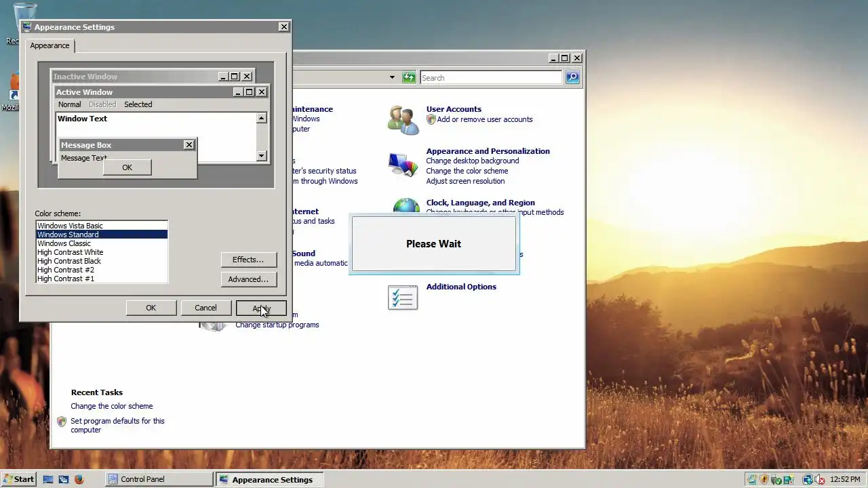Click the search magnifier icon in Control Panel

tap(572, 77)
